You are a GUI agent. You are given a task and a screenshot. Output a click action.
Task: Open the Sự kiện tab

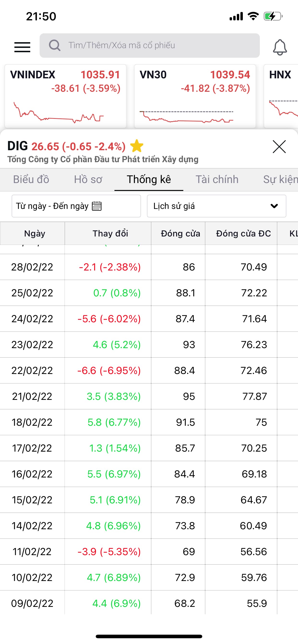coord(280,179)
